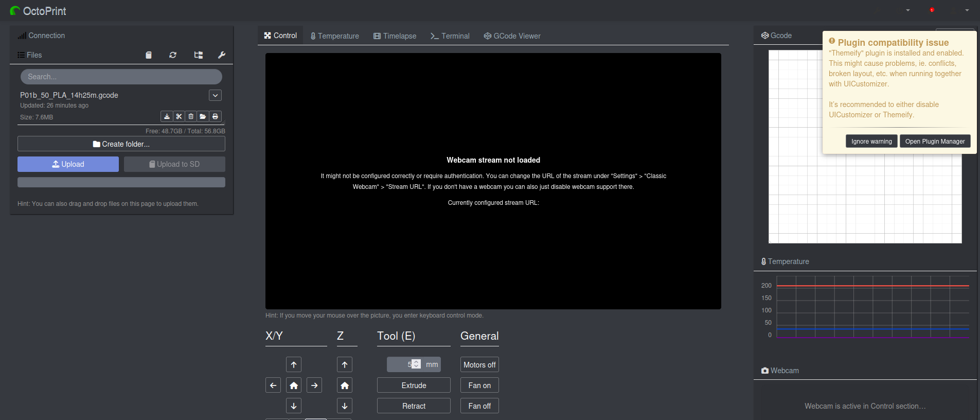Refresh the file list
980x420 pixels.
point(173,55)
